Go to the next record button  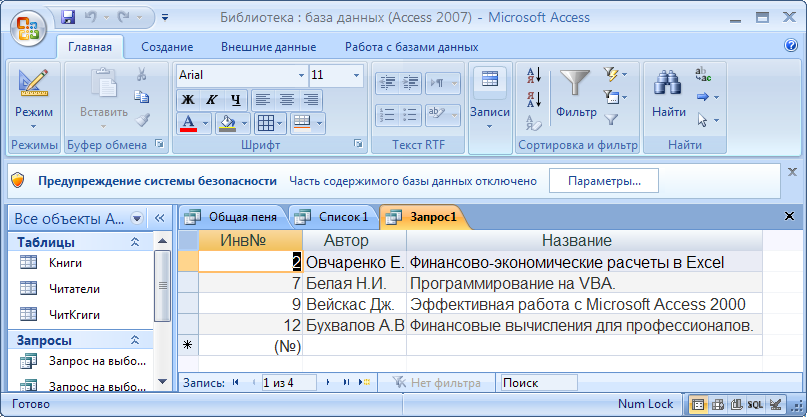(329, 383)
